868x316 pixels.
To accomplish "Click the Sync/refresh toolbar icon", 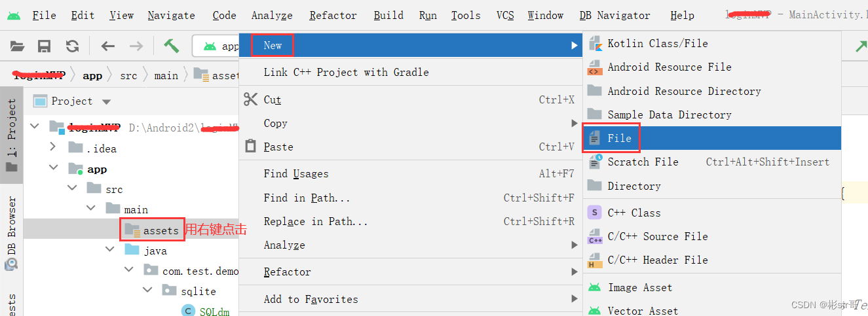I will (x=72, y=46).
